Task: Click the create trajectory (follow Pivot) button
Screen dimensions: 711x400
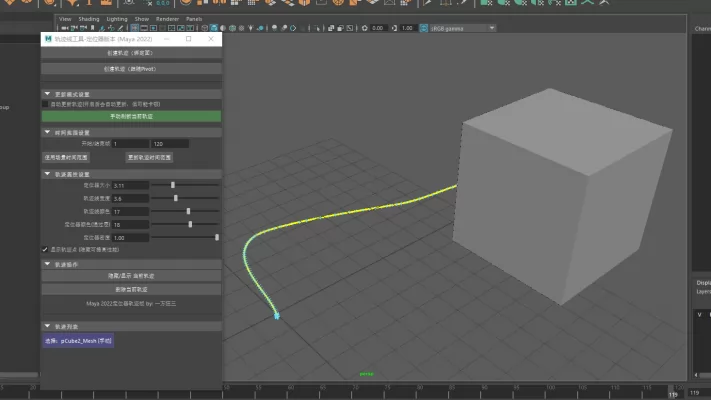Action: coord(131,70)
